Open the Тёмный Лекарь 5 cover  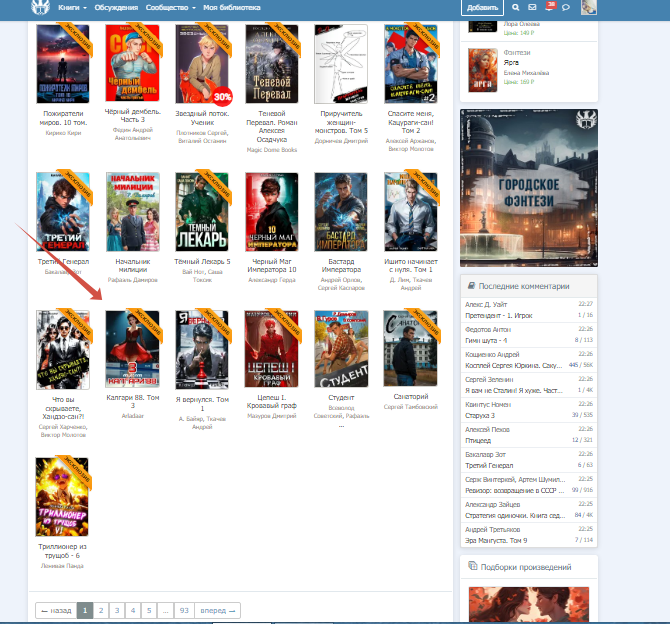tap(203, 211)
